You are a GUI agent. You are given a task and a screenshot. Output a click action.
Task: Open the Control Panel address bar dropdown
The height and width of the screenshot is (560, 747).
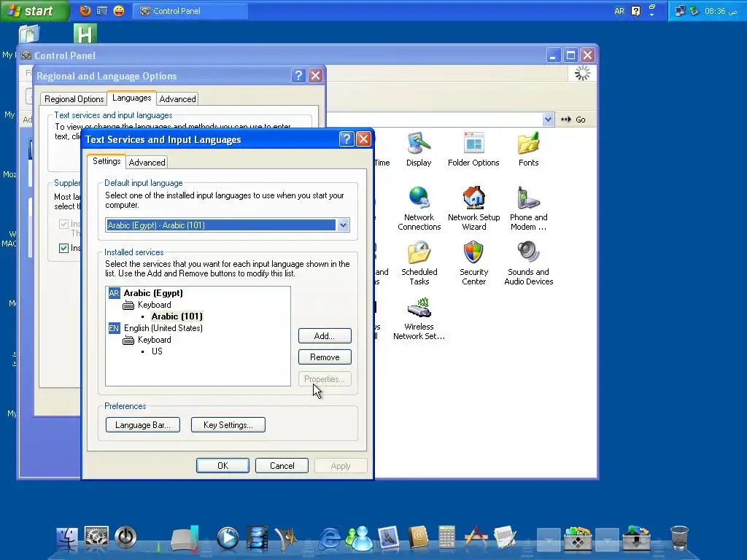click(x=549, y=120)
